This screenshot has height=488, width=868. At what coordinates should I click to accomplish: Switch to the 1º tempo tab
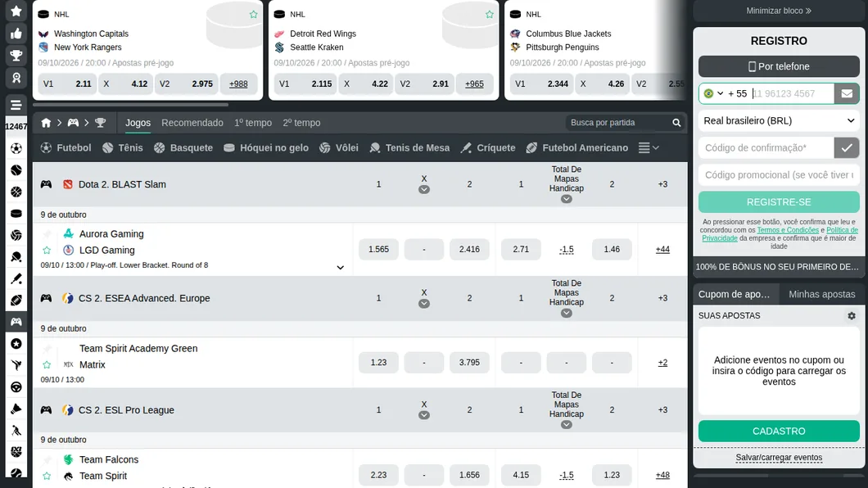pos(253,123)
